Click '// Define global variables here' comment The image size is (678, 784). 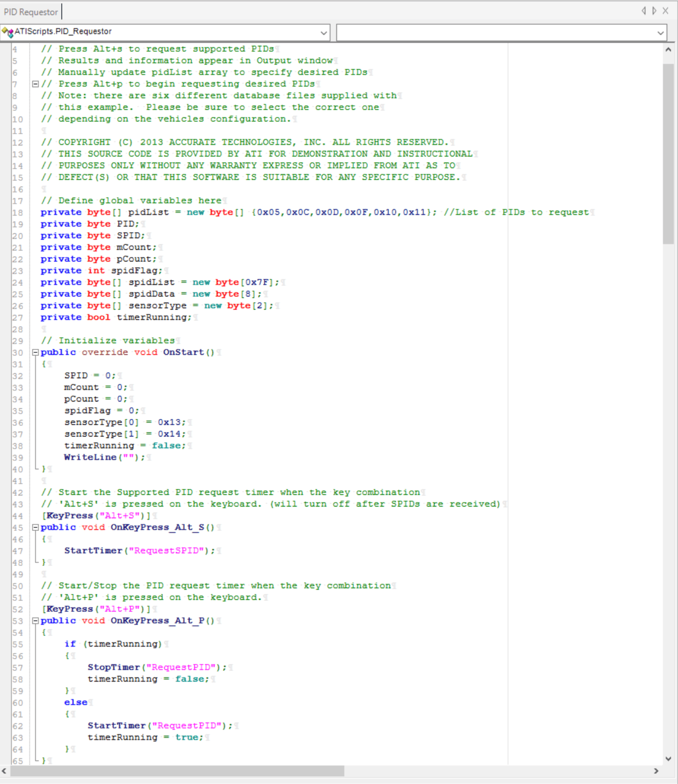click(131, 200)
